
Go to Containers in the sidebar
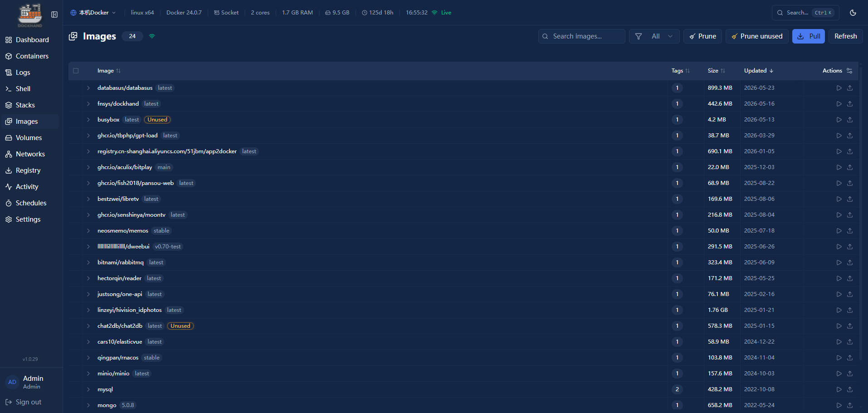30,56
